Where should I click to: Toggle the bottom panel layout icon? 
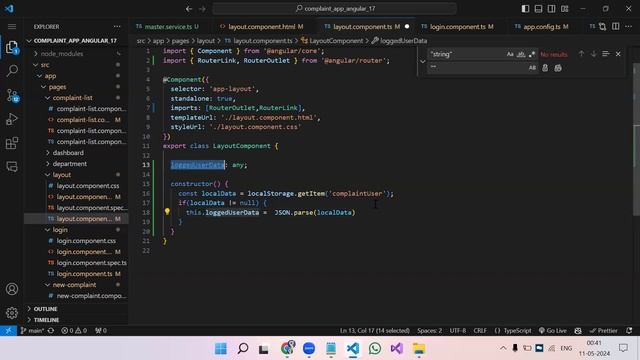click(538, 9)
